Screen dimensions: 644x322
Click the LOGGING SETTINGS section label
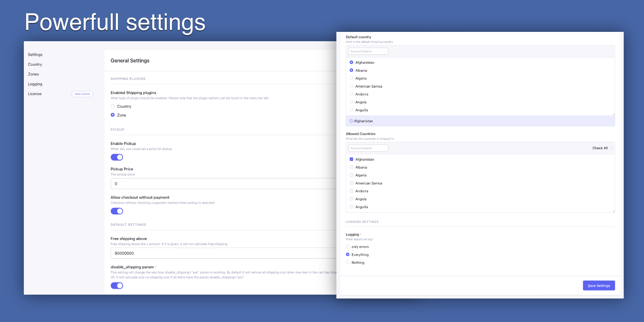coord(362,222)
